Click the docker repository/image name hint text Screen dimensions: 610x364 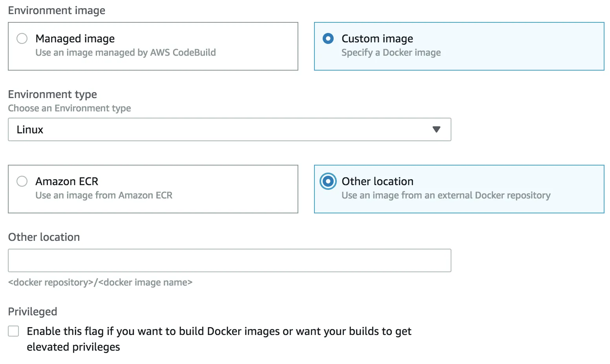100,282
